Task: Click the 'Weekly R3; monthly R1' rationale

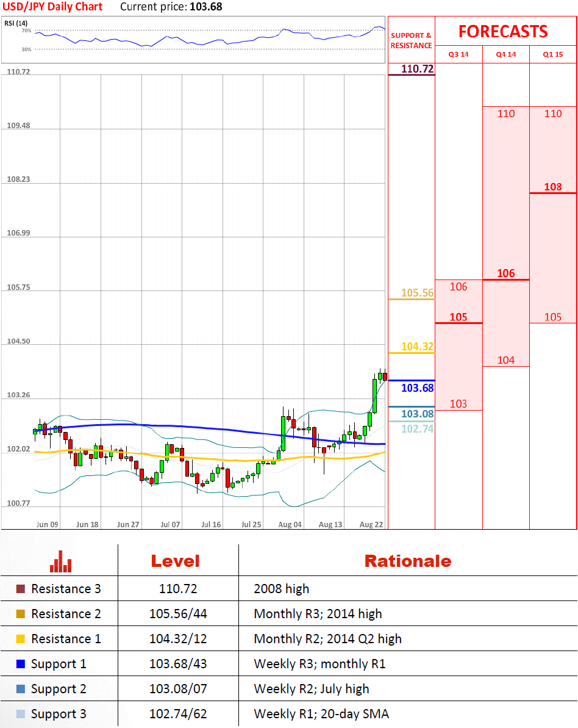Action: (319, 665)
